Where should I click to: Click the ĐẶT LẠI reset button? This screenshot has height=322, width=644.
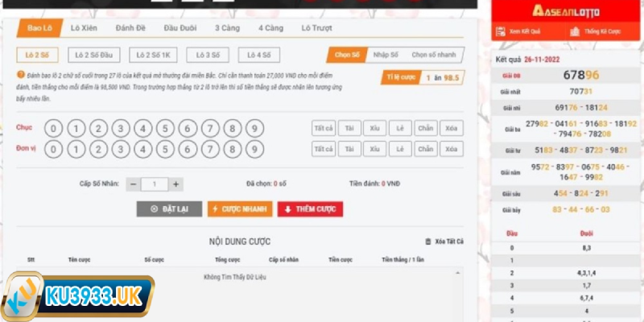pos(169,209)
